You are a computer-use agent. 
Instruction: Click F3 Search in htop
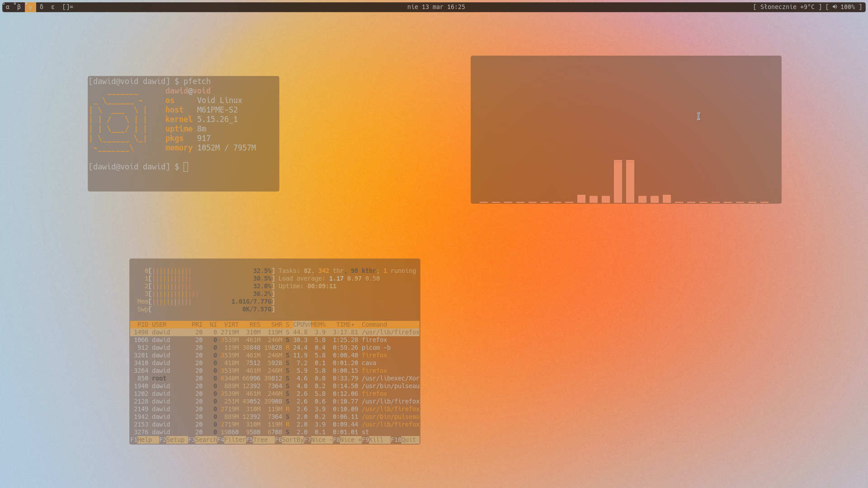(203, 440)
